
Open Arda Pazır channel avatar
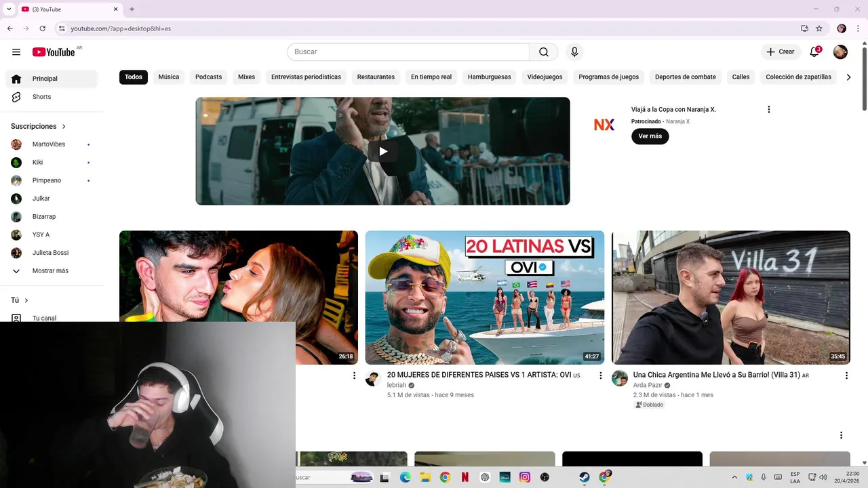click(620, 378)
